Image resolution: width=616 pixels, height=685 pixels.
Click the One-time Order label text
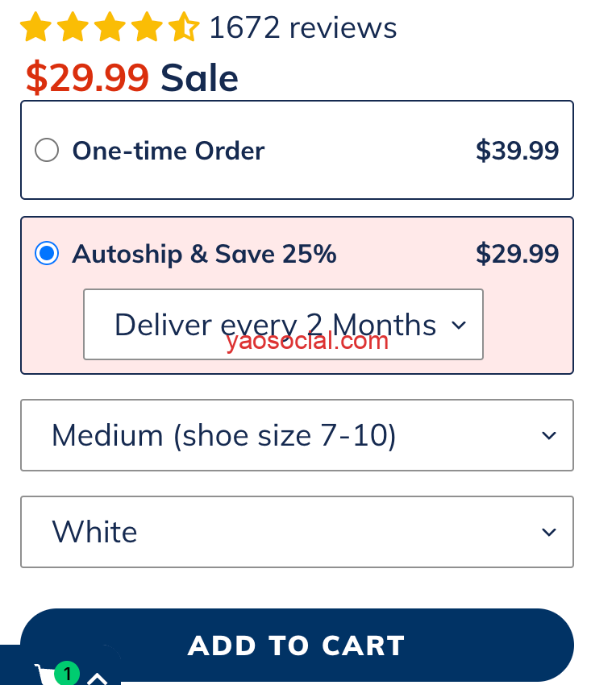pyautogui.click(x=169, y=151)
